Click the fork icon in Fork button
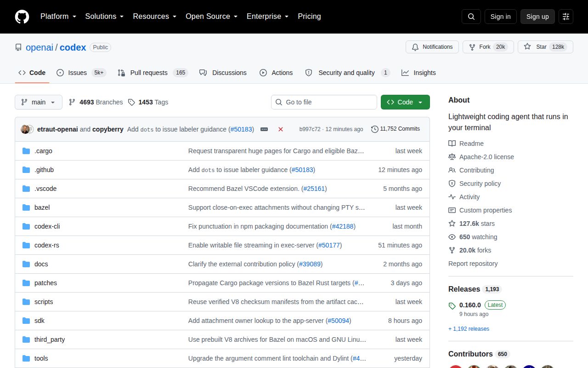Viewport: 588px width, 368px height. [472, 47]
